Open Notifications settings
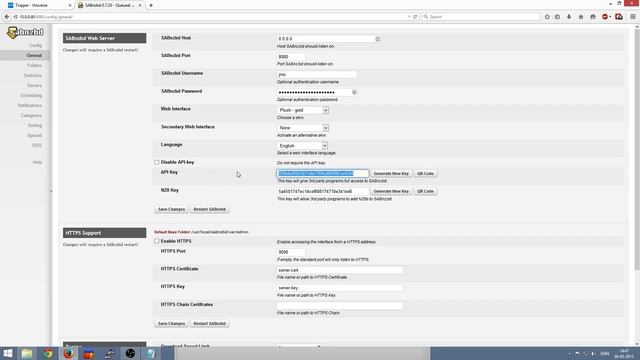This screenshot has height=360, width=640. [x=29, y=105]
